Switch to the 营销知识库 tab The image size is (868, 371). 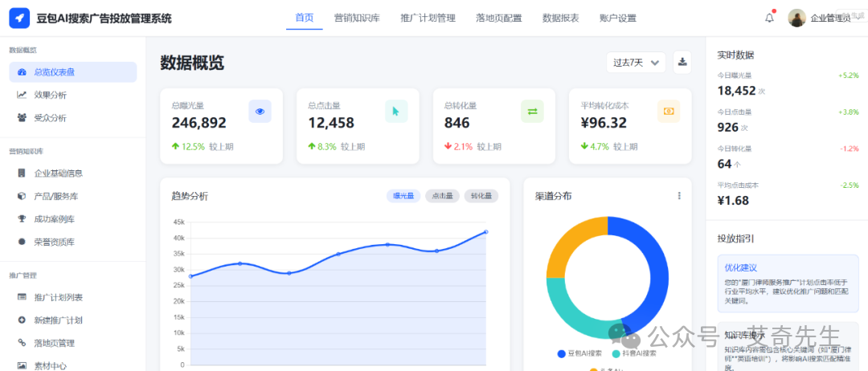[x=357, y=18]
